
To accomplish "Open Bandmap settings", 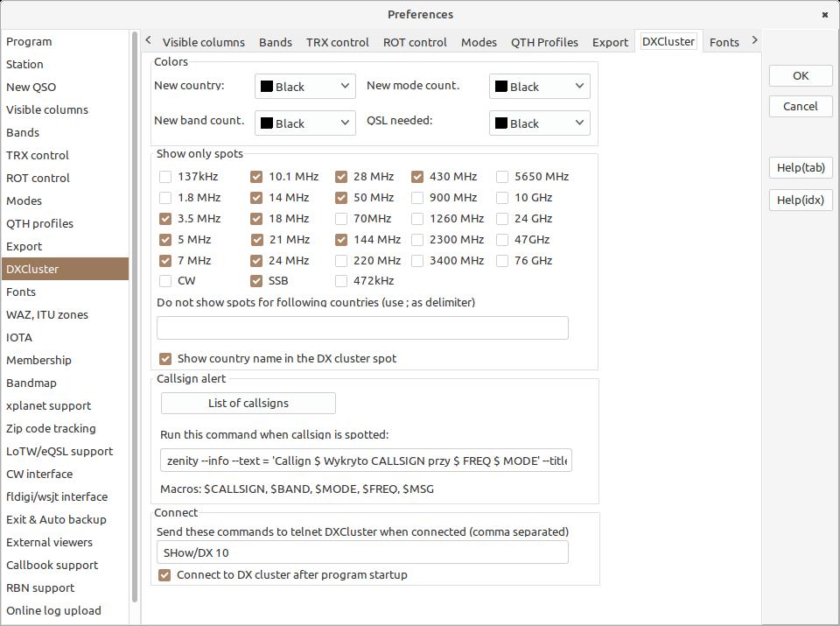I will click(66, 383).
